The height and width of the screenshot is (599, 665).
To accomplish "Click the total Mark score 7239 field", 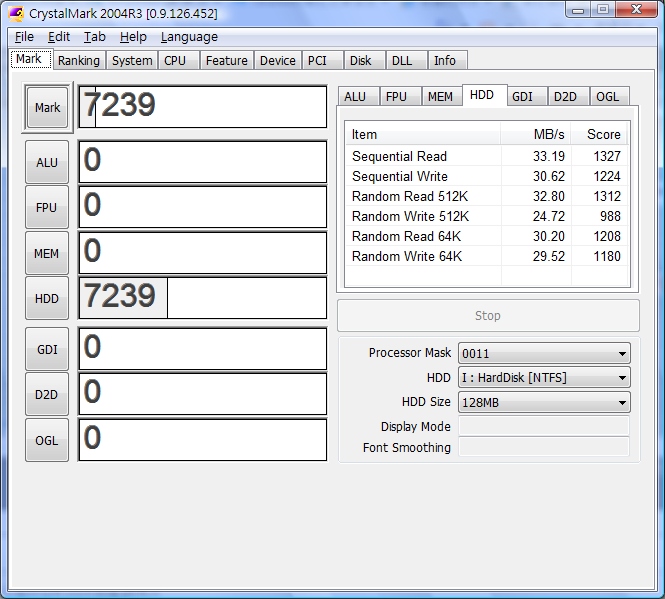I will (x=203, y=107).
